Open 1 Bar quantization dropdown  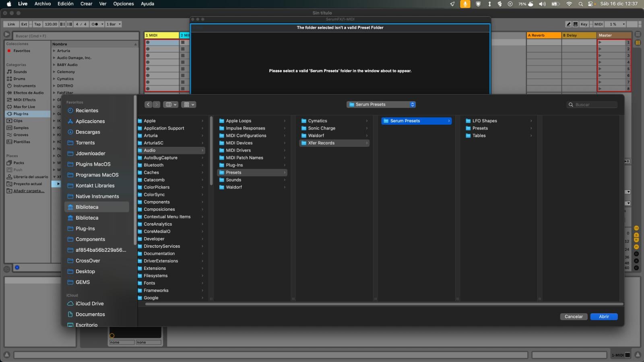click(x=113, y=24)
